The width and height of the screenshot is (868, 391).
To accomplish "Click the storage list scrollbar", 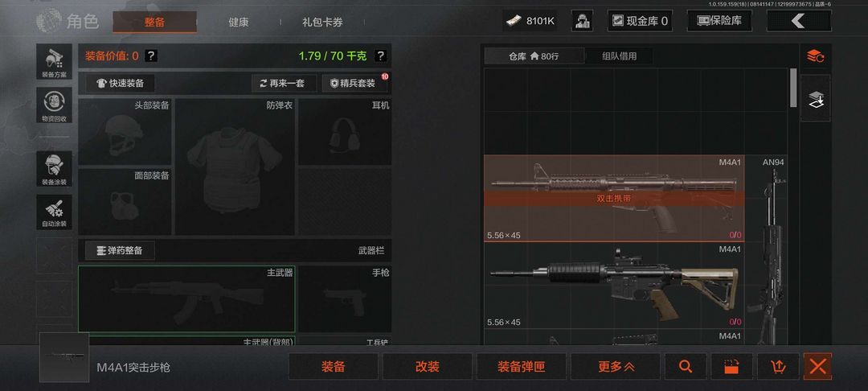I will [x=793, y=88].
